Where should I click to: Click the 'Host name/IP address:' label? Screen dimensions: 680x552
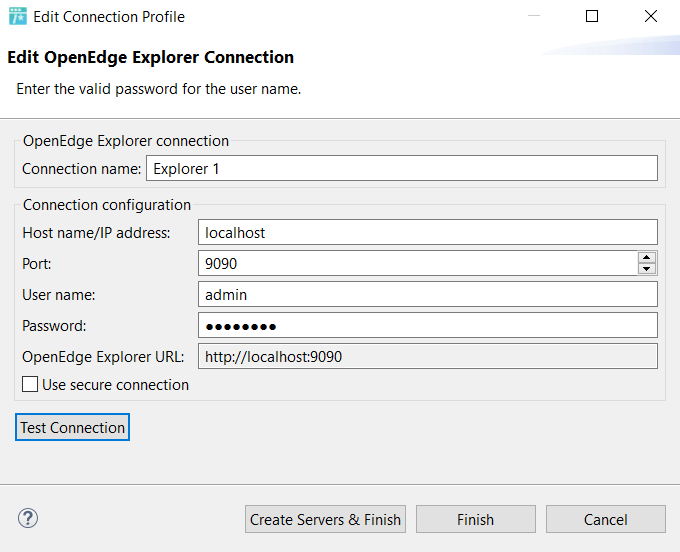[96, 233]
